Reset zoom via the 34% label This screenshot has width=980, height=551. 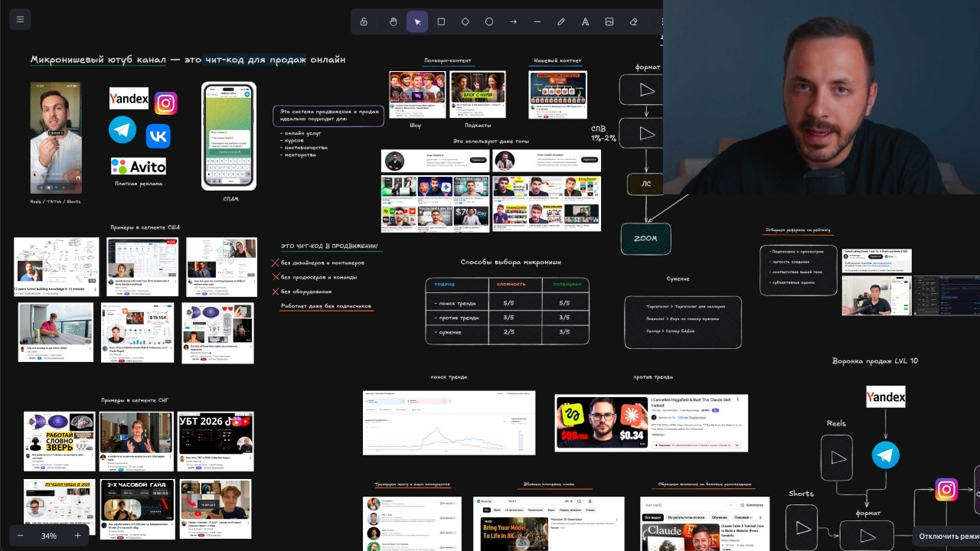point(49,536)
